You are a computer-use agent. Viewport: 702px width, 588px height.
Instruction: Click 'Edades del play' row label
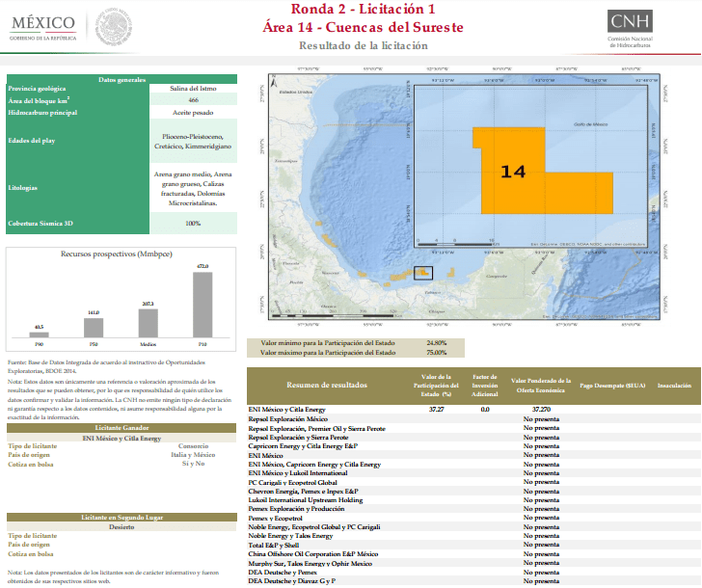31,141
